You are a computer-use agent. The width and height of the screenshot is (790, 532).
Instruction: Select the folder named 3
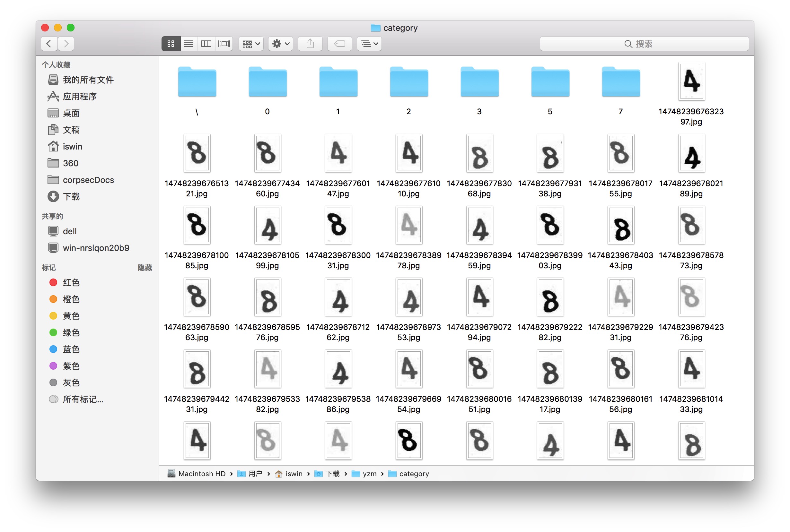coord(479,82)
